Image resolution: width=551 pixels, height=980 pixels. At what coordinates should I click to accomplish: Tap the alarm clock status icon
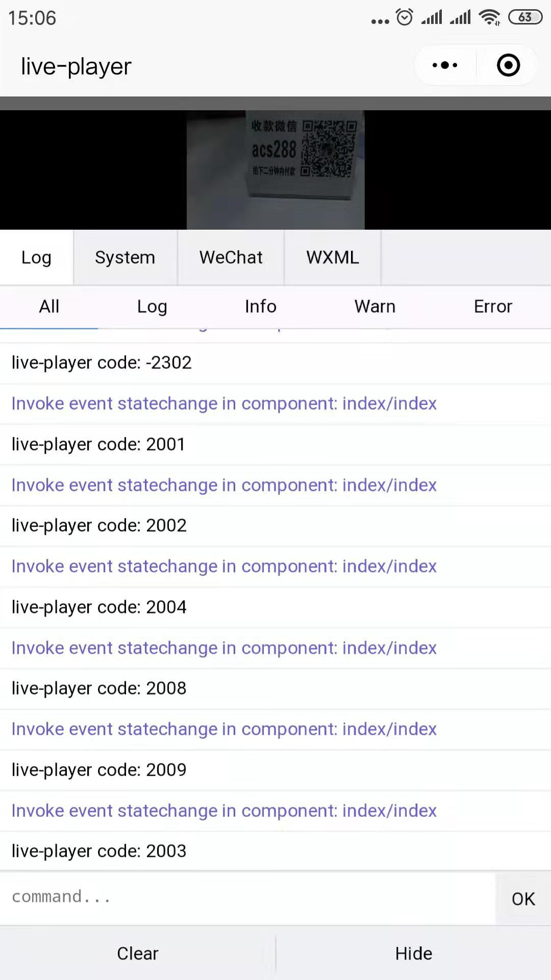tap(405, 17)
